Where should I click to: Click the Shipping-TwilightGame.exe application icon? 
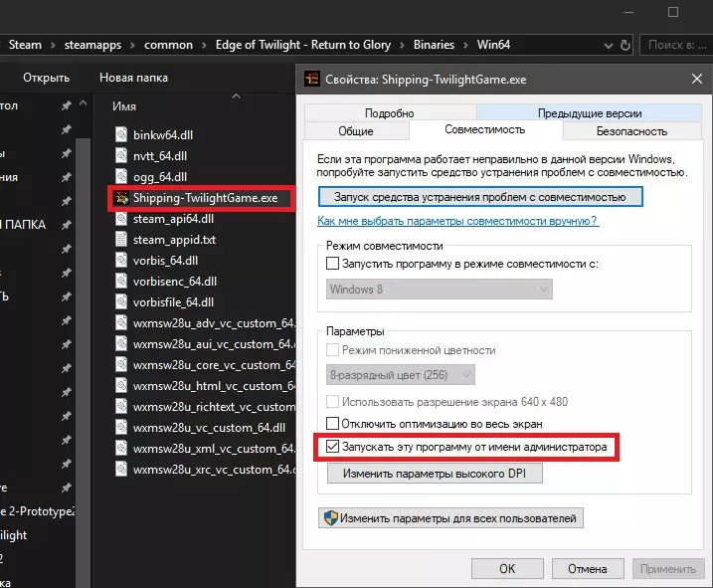click(x=121, y=198)
